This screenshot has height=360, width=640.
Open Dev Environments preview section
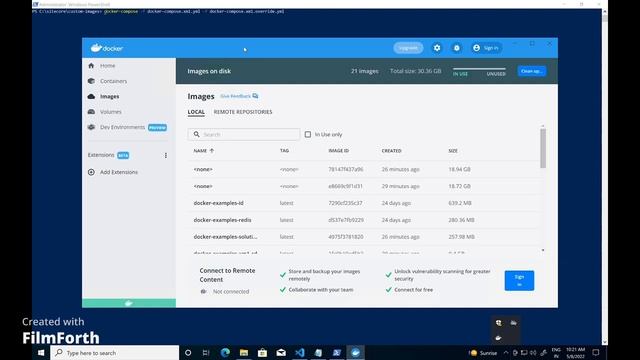[x=127, y=127]
